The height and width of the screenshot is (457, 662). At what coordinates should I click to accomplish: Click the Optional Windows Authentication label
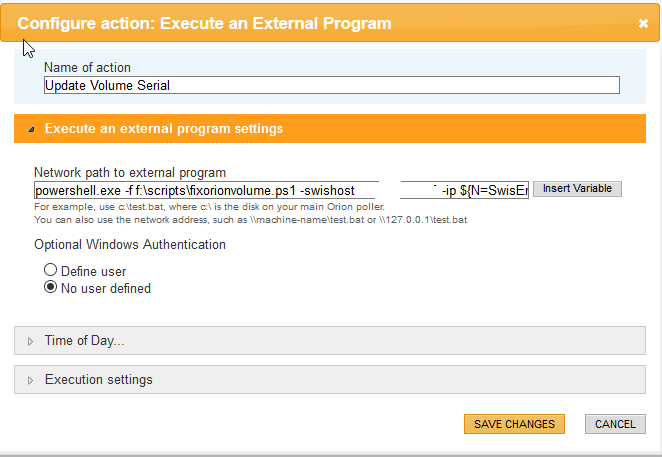pyautogui.click(x=130, y=244)
